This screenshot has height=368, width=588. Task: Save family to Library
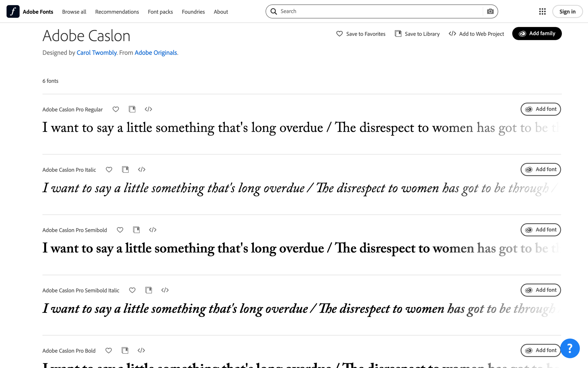(x=417, y=34)
